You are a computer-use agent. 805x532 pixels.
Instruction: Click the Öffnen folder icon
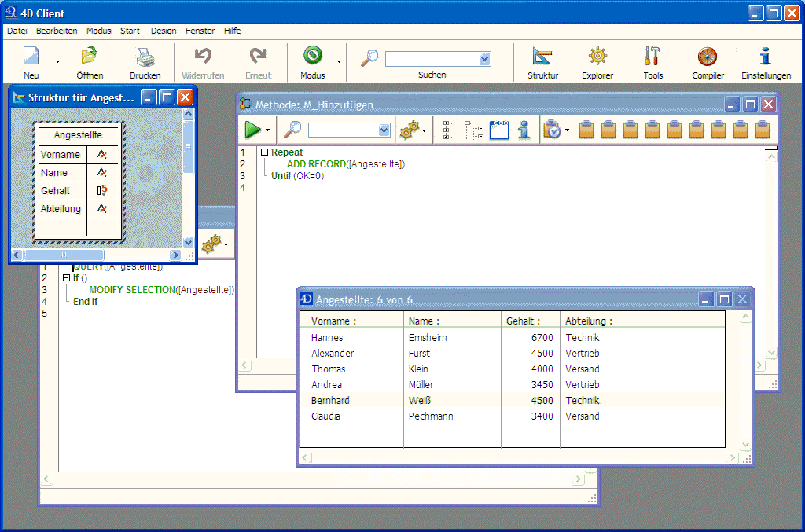tap(90, 58)
